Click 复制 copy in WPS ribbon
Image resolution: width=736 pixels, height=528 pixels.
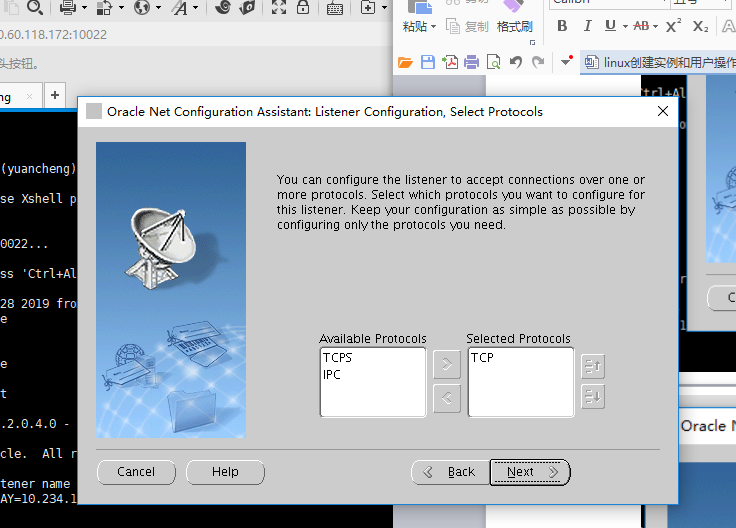tap(467, 27)
